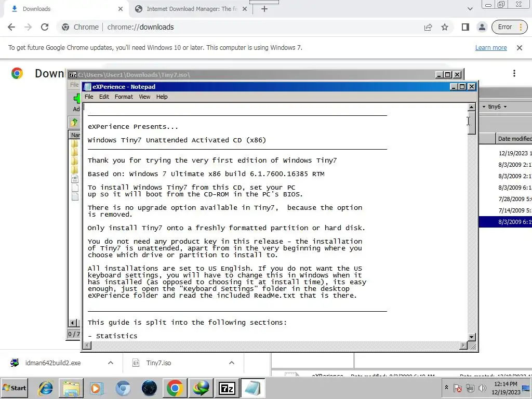Open network icon in system tray

(470, 388)
